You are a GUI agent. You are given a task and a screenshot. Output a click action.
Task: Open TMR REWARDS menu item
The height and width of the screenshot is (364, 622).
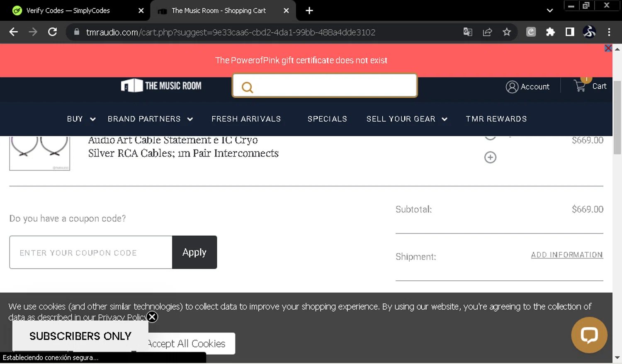click(496, 119)
